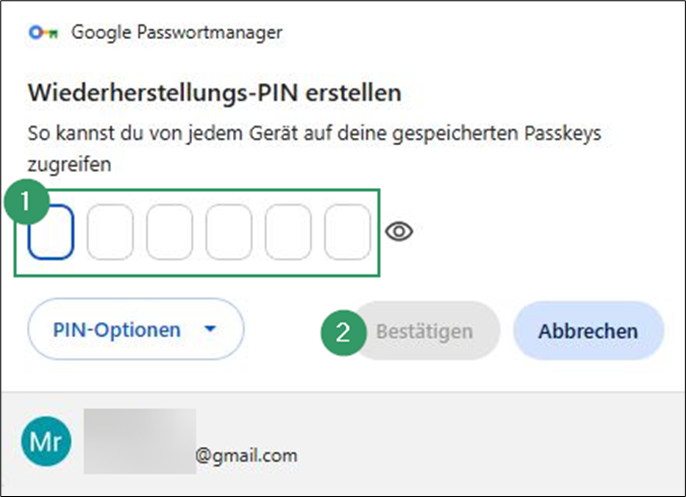Click the fifth PIN digit box
The height and width of the screenshot is (497, 686).
(x=288, y=232)
